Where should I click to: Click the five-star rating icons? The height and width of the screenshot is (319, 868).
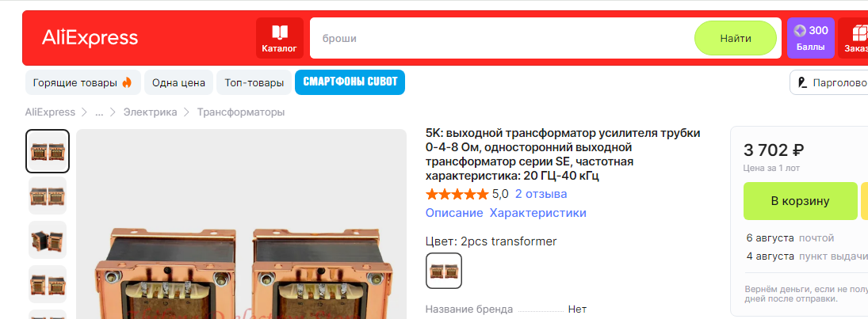457,194
